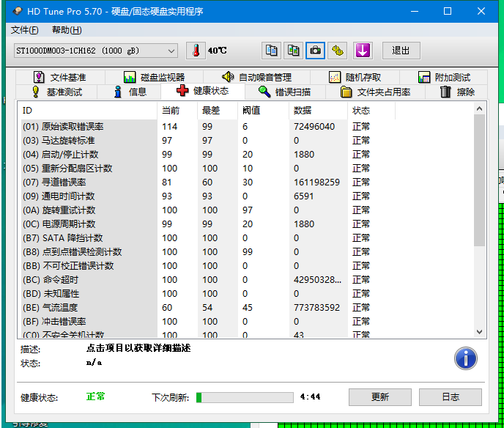Click the scrollbar down arrow in attribute list
The image size is (504, 428).
[x=479, y=332]
